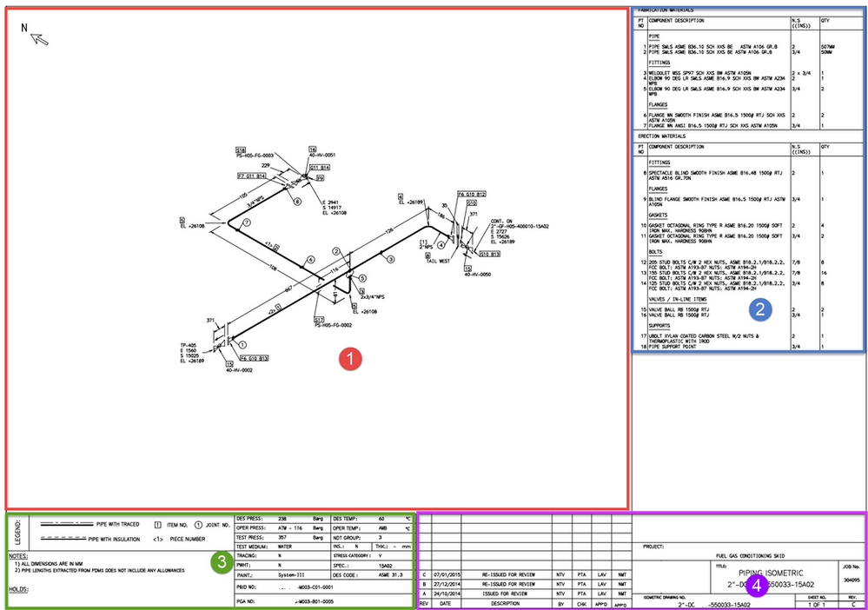Viewport: 868px width, 610px height.
Task: Click the magenta circular badge 4
Action: (x=759, y=587)
